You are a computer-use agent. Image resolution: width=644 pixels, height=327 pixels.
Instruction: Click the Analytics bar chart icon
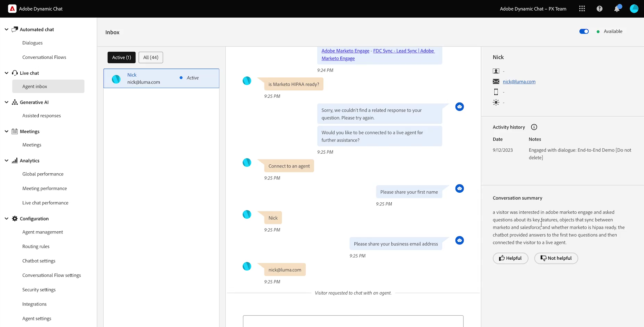[x=15, y=161]
